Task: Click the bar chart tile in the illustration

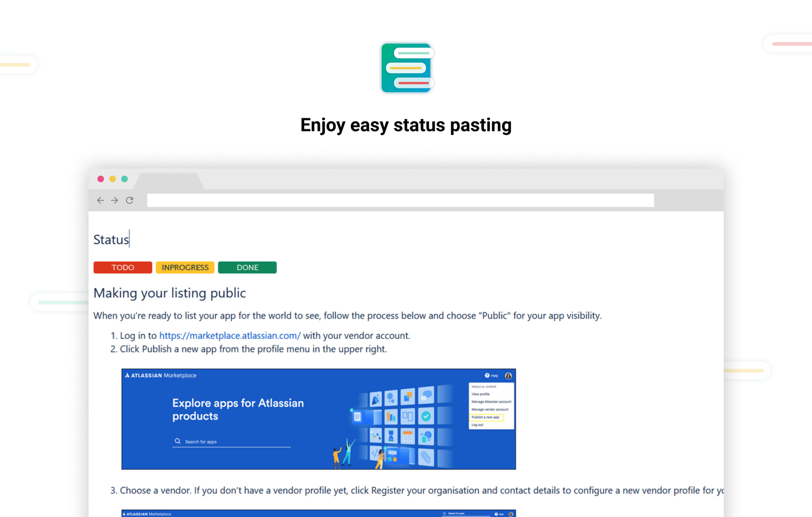Action: 391,416
